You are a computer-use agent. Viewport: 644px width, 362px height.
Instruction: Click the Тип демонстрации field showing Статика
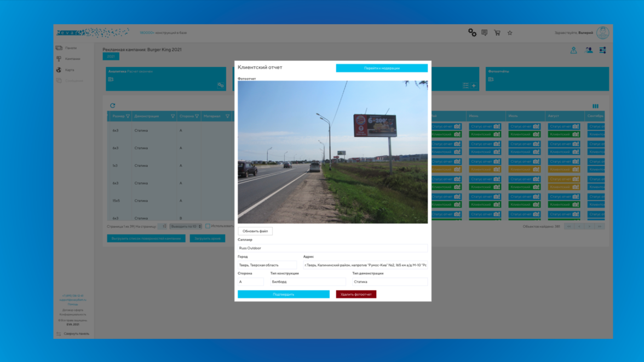click(390, 282)
